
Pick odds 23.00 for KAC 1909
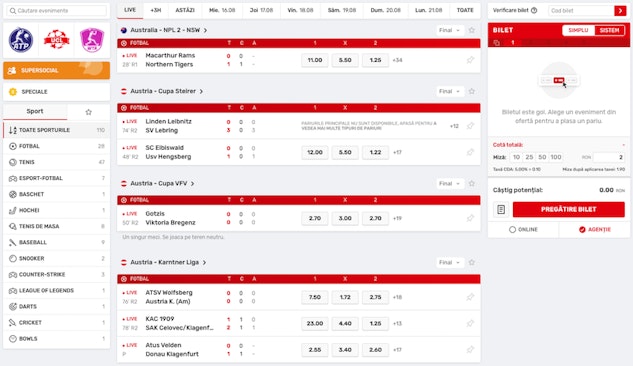(x=315, y=323)
